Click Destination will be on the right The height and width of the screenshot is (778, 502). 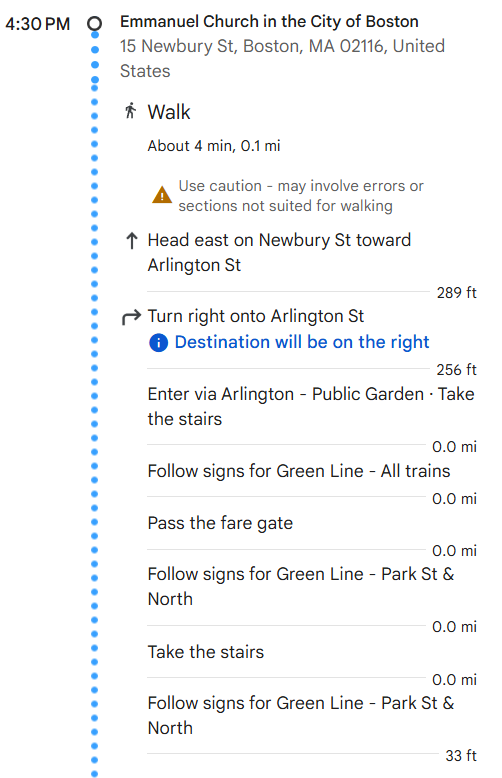click(302, 342)
